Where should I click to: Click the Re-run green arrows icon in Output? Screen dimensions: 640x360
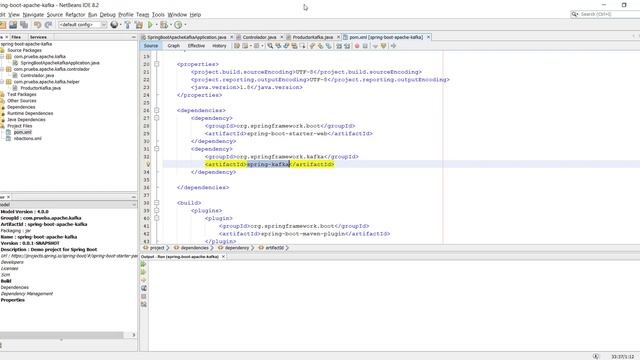tap(143, 264)
